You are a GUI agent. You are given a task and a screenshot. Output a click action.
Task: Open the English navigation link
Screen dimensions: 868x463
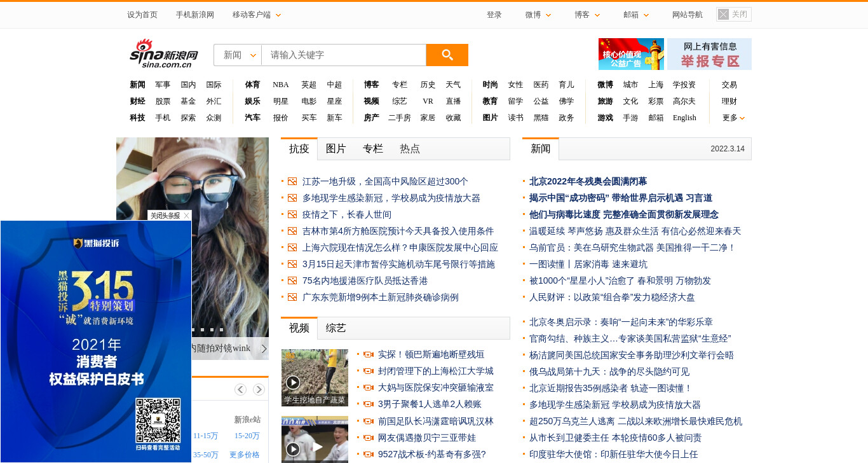point(684,118)
